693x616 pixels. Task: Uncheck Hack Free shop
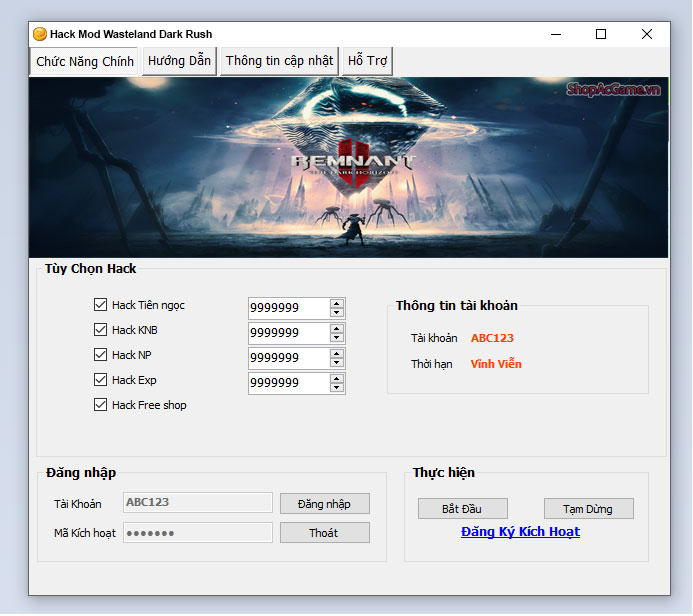(x=100, y=405)
